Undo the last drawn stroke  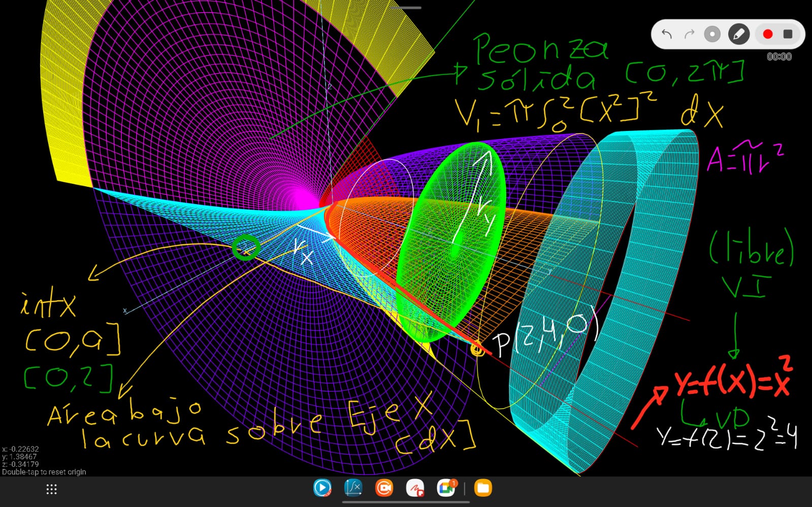(667, 35)
